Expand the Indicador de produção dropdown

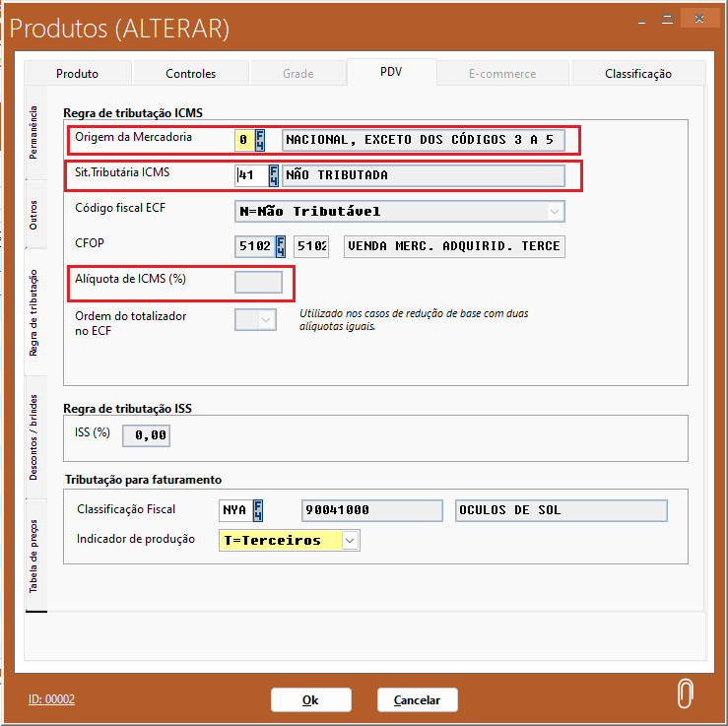pos(350,541)
